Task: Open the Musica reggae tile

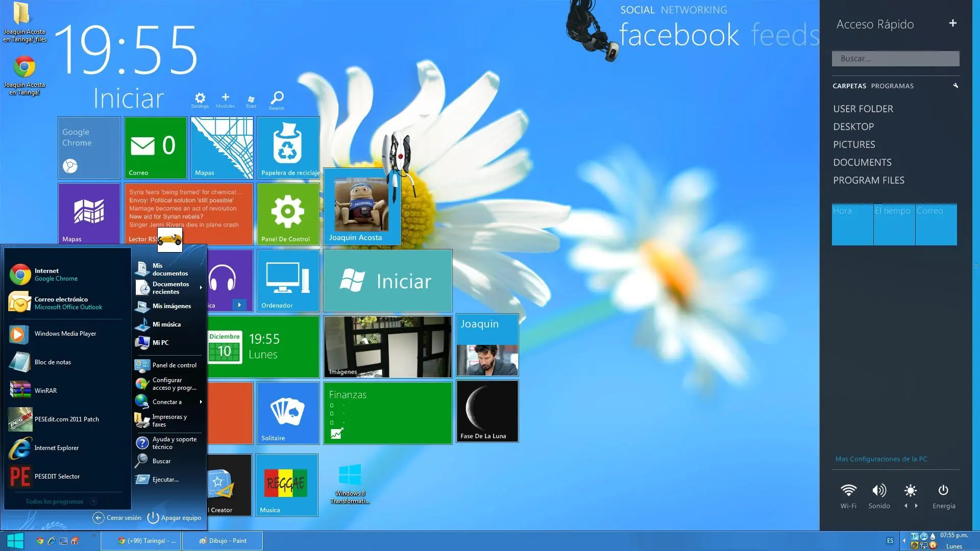Action: pyautogui.click(x=287, y=485)
